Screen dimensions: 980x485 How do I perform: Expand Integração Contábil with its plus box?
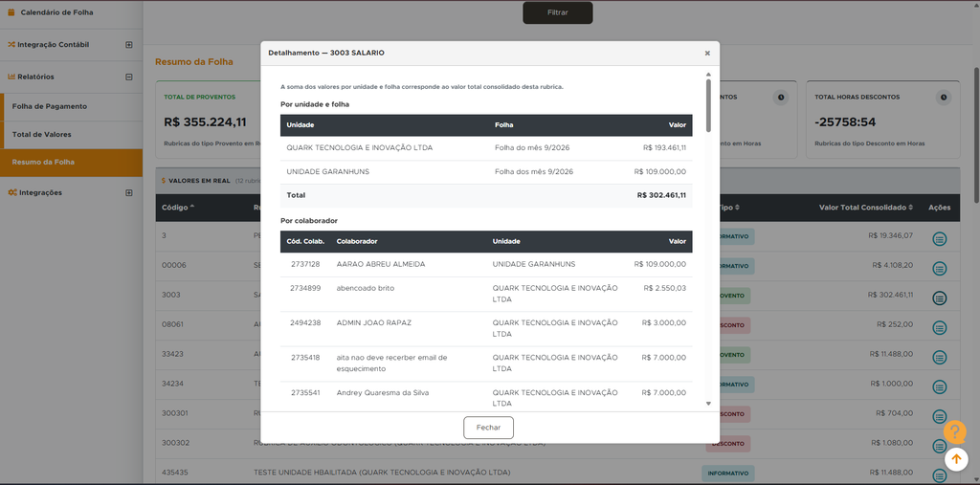[129, 45]
